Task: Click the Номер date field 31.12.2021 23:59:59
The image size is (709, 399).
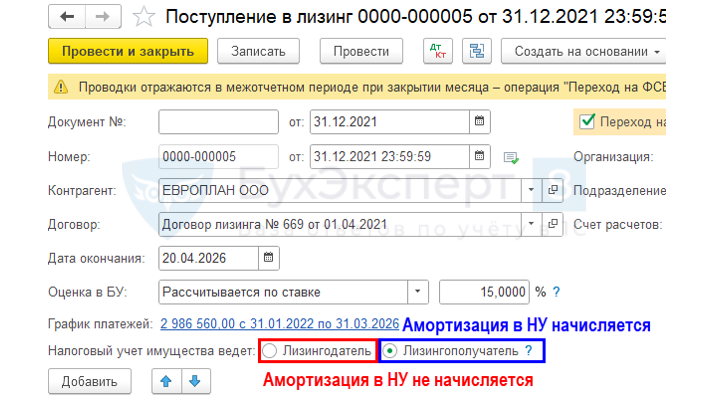Action: click(389, 156)
